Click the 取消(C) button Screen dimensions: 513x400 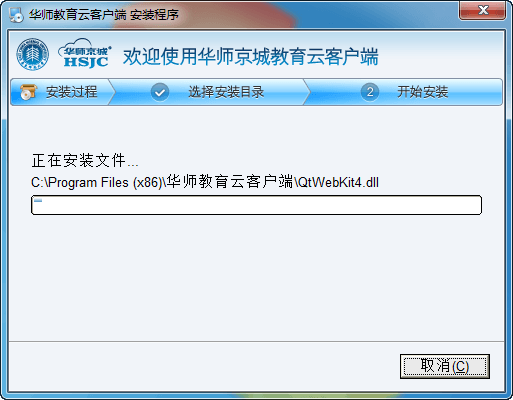pos(445,366)
